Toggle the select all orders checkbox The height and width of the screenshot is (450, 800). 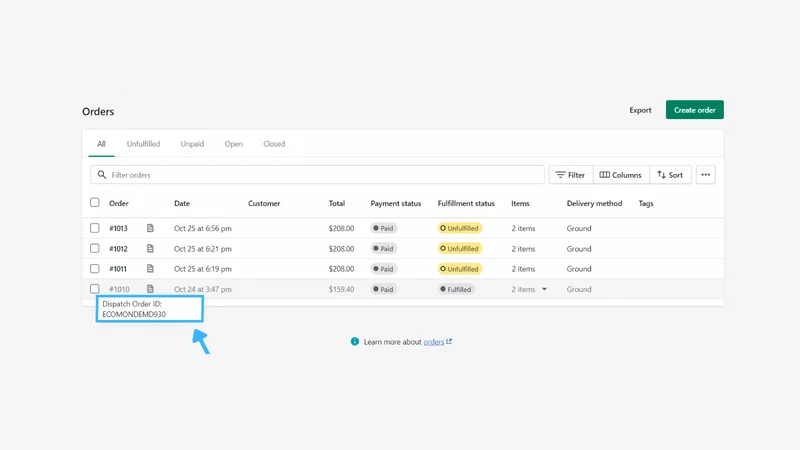(95, 203)
